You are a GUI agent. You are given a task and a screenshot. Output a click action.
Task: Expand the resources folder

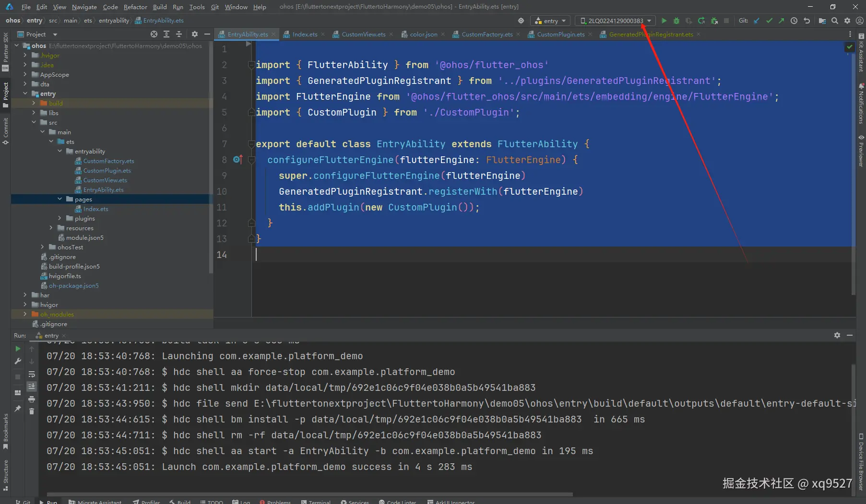[51, 228]
